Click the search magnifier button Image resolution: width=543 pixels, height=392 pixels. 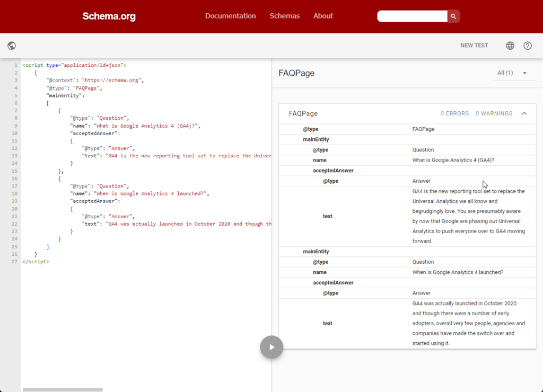click(x=453, y=16)
